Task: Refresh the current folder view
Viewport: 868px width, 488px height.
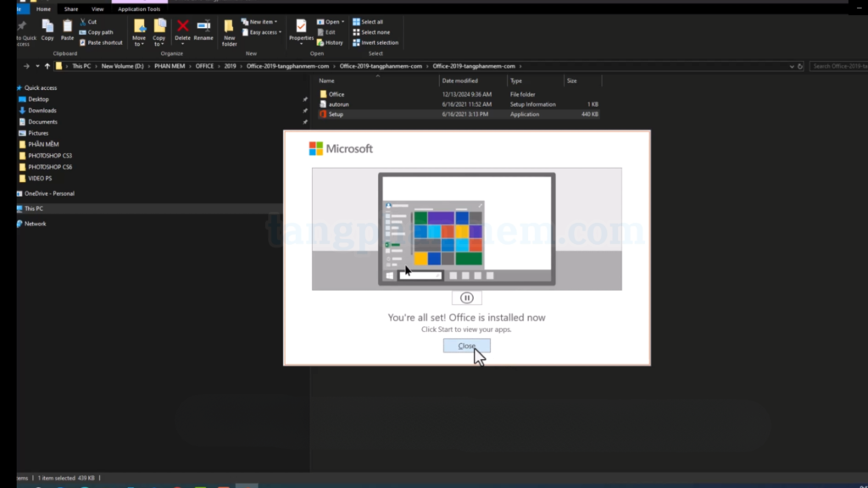Action: pyautogui.click(x=800, y=66)
